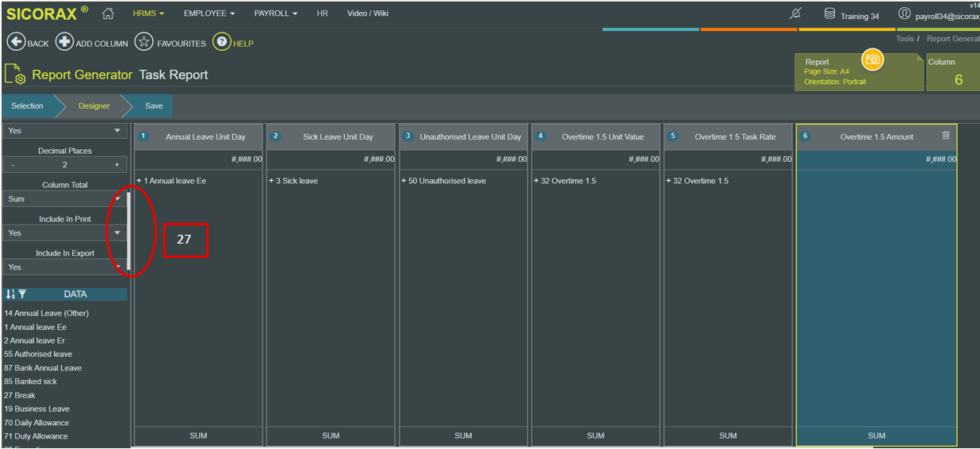Image resolution: width=980 pixels, height=449 pixels.
Task: Select '87 Bank Annual Leave' in data list
Action: [x=43, y=368]
